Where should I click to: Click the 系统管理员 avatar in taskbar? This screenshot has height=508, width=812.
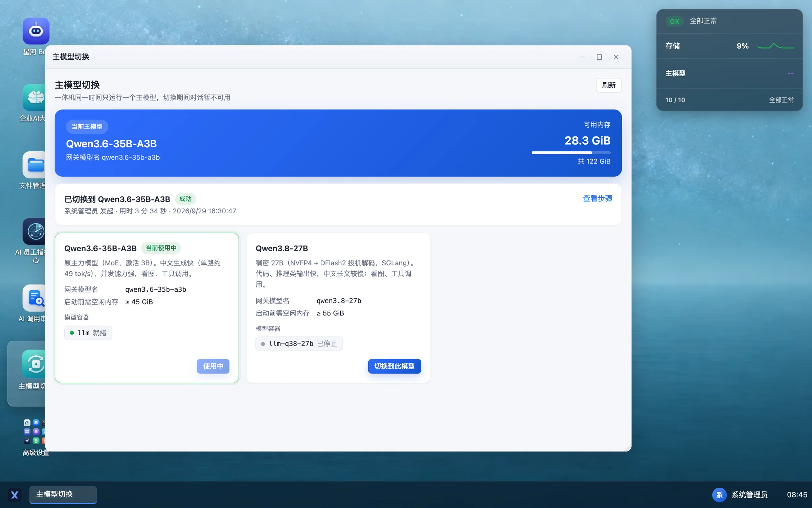click(719, 495)
